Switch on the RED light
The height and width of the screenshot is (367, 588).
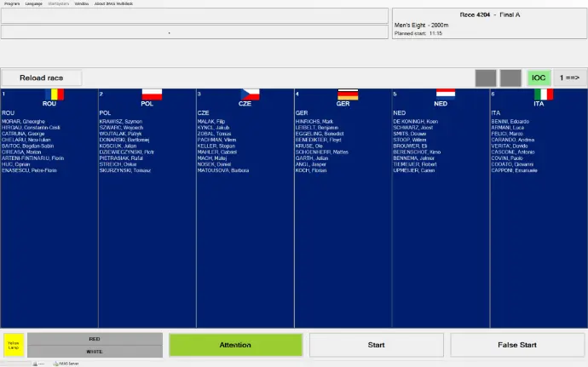[95, 338]
